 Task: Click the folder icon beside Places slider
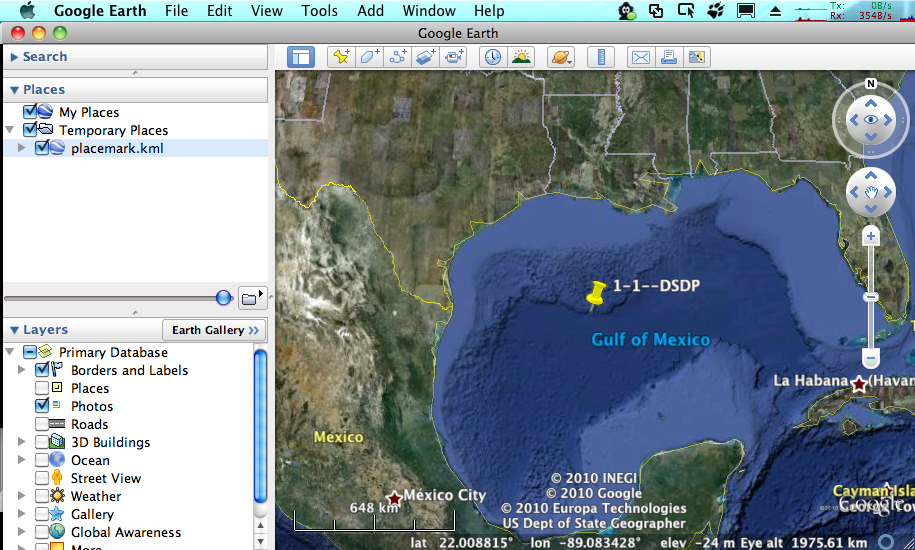click(252, 298)
